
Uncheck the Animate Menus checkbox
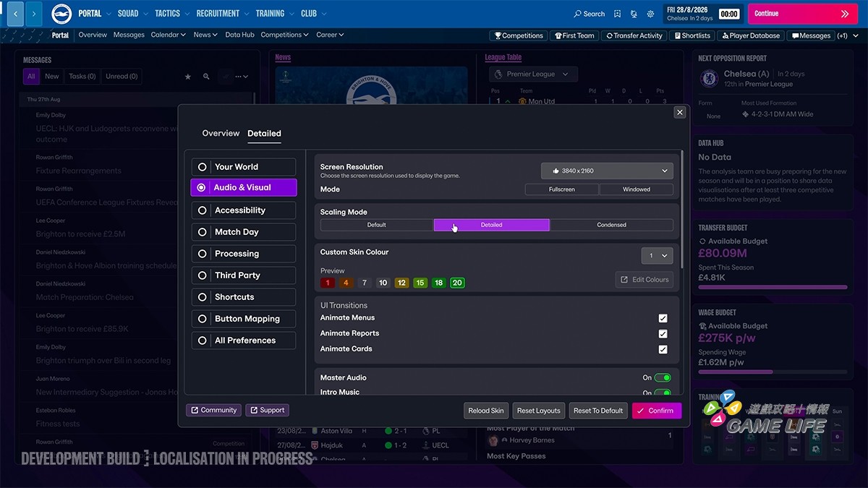coord(663,318)
